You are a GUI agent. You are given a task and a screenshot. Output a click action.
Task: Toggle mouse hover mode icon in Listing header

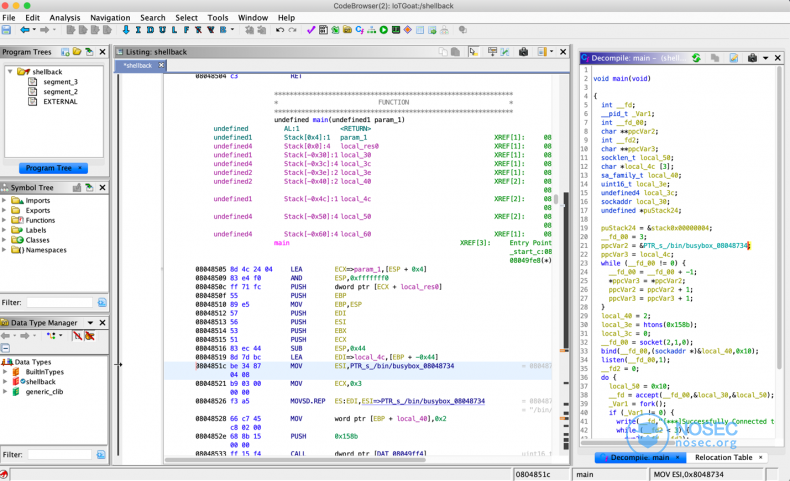473,52
